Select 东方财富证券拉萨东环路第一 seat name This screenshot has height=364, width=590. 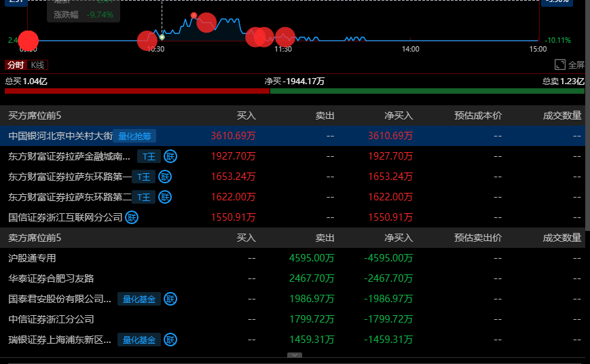click(70, 177)
